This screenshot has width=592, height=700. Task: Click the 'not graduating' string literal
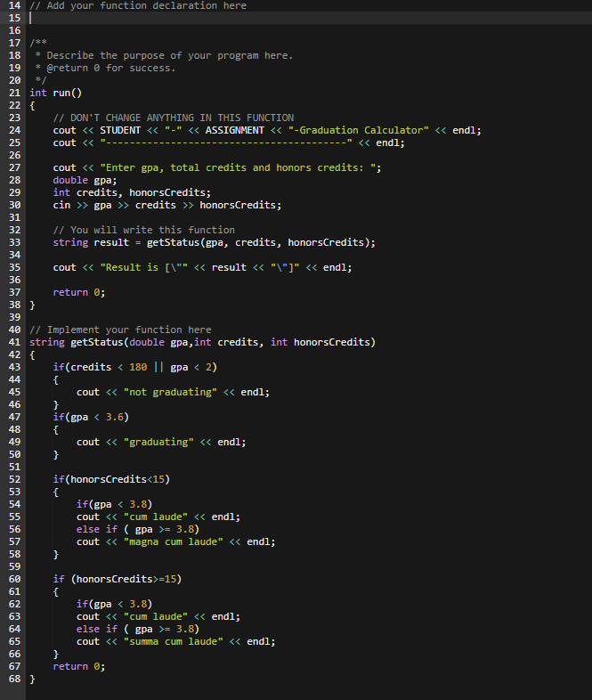170,393
